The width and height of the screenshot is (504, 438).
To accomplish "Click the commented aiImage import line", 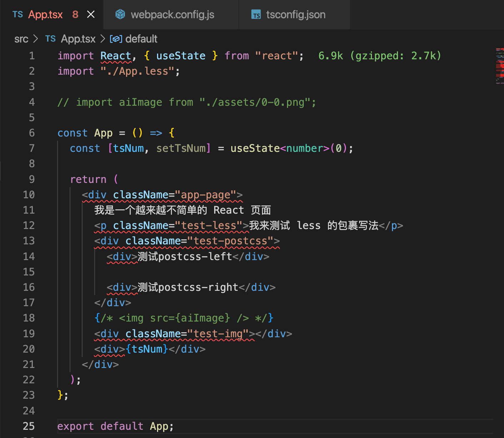I will [187, 102].
